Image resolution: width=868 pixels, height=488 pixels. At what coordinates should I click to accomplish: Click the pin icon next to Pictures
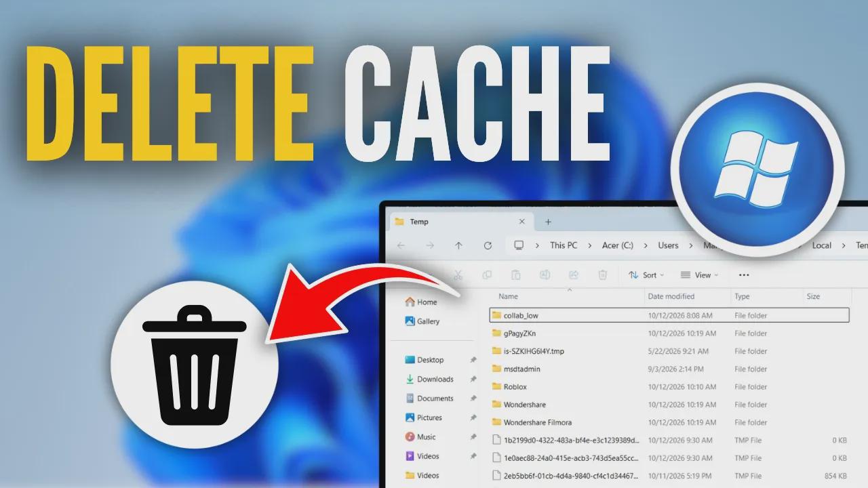click(474, 418)
